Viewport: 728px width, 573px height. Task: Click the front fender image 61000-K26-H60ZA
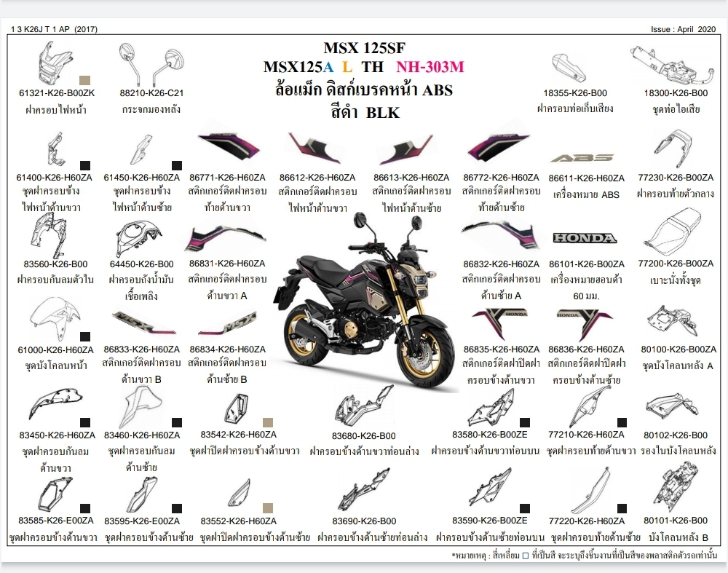(55, 320)
